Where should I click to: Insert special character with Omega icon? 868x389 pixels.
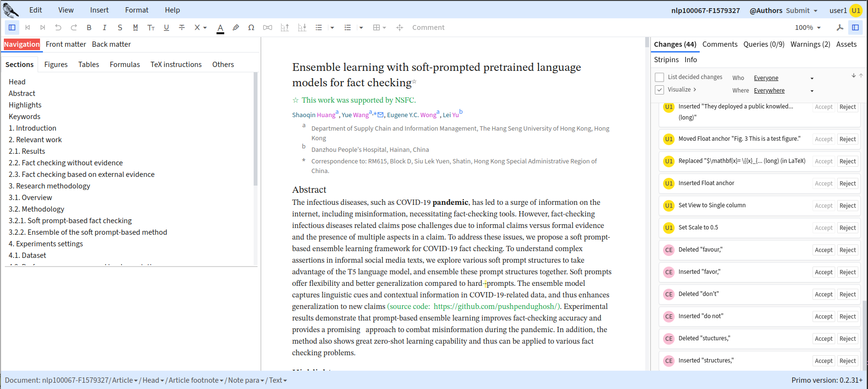click(x=251, y=27)
